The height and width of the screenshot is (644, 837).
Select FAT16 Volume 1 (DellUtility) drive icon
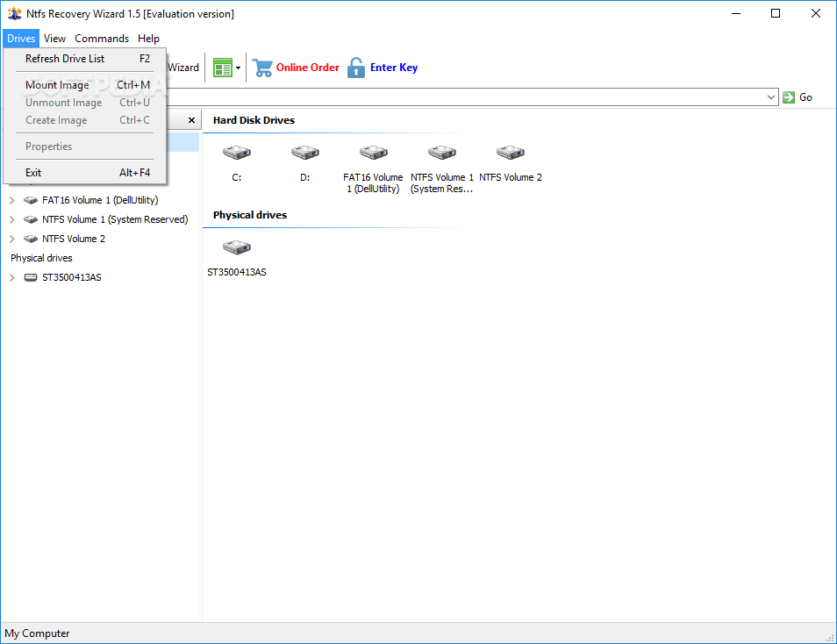coord(373,153)
